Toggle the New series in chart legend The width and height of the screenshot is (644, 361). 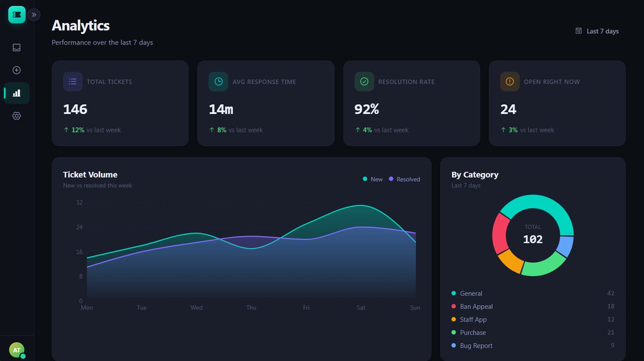point(373,179)
